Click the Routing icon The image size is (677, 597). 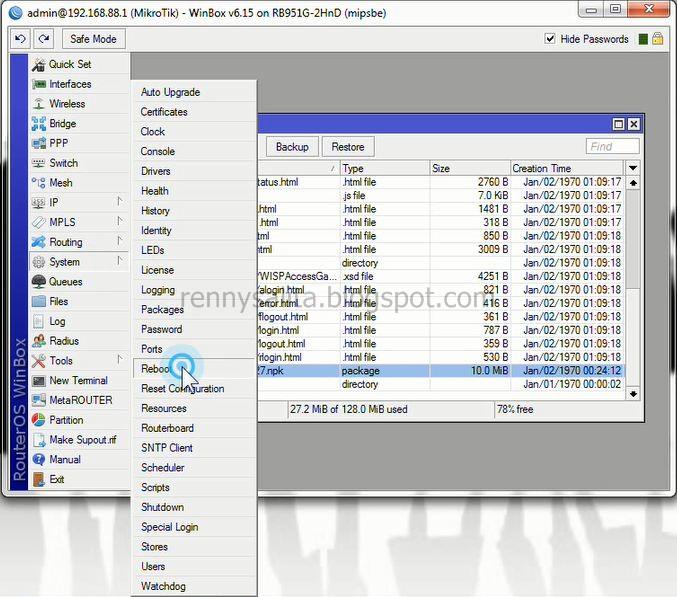(x=38, y=242)
